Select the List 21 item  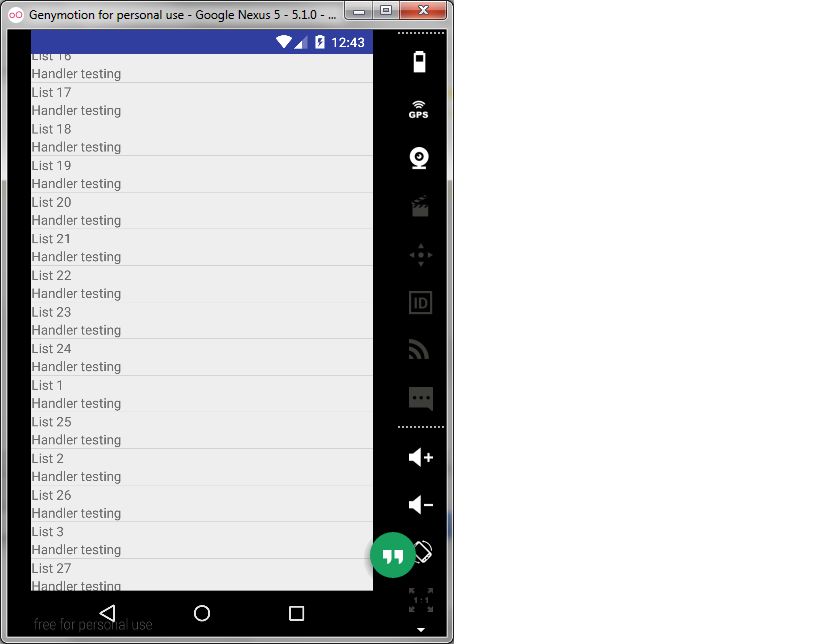[202, 248]
